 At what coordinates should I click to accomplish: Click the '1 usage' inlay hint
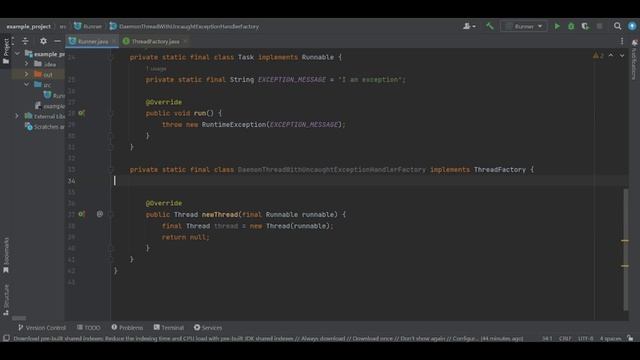(156, 69)
